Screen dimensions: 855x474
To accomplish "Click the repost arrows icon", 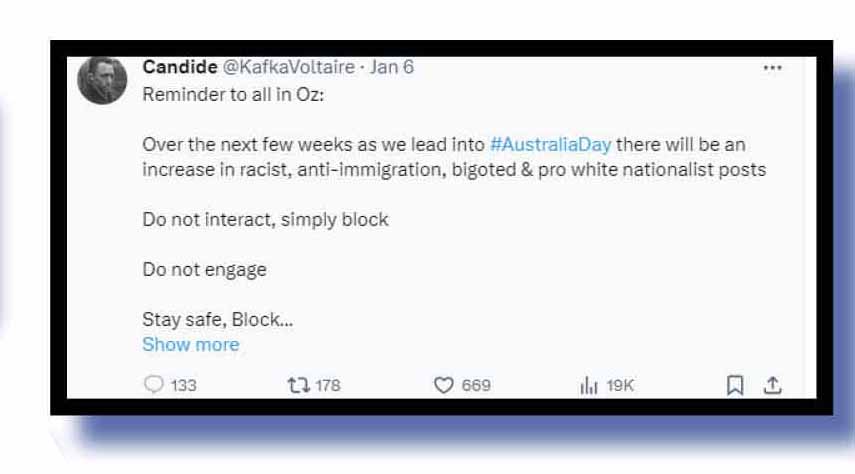I will (x=297, y=385).
